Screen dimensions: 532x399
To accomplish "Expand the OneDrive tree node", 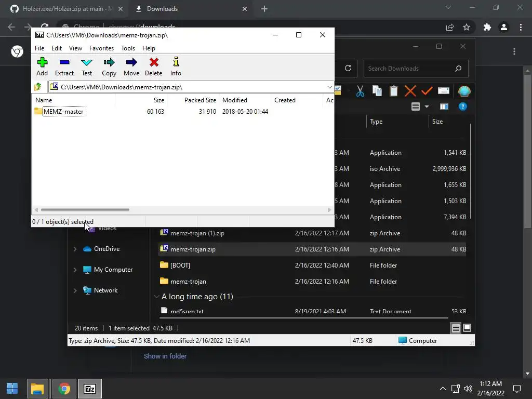I will (75, 249).
